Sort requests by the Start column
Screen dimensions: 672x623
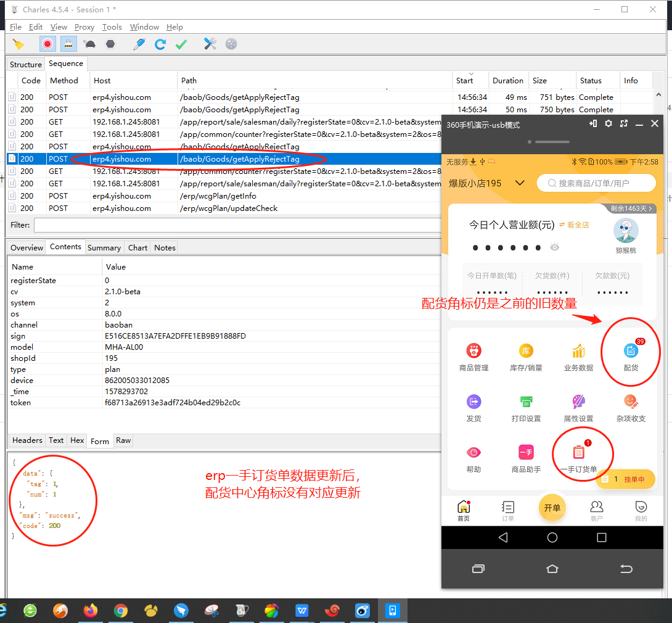pos(470,81)
